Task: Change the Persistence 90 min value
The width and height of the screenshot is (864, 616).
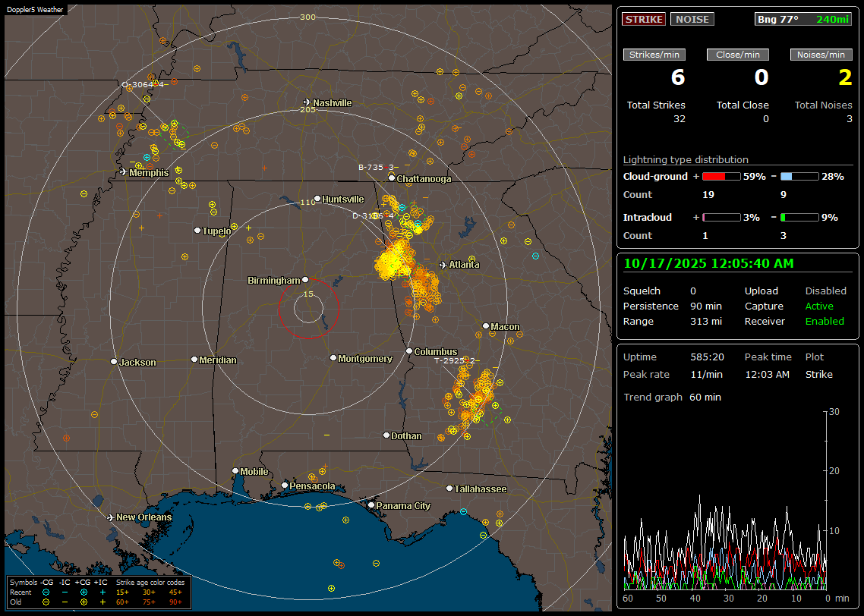Action: (x=705, y=306)
